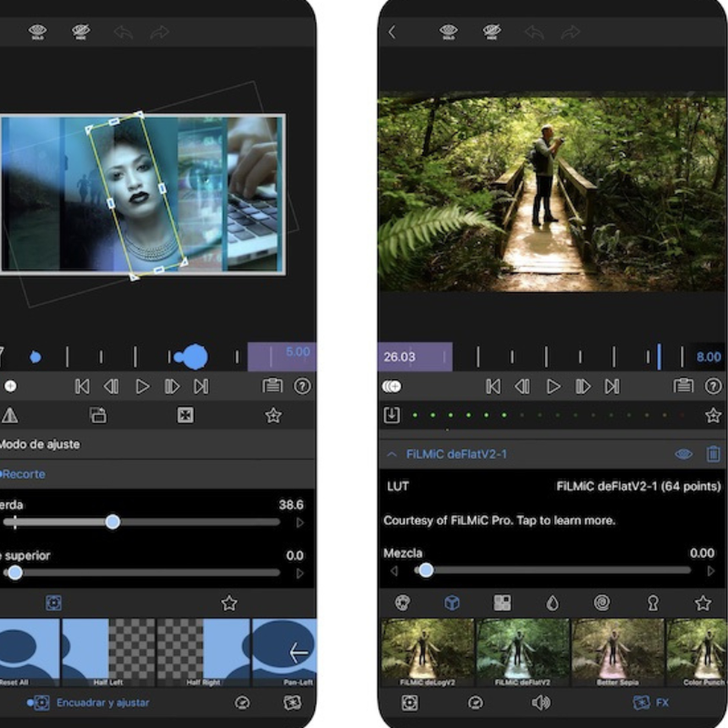728x728 pixels.
Task: Open help question mark on right phone
Action: coord(713,386)
